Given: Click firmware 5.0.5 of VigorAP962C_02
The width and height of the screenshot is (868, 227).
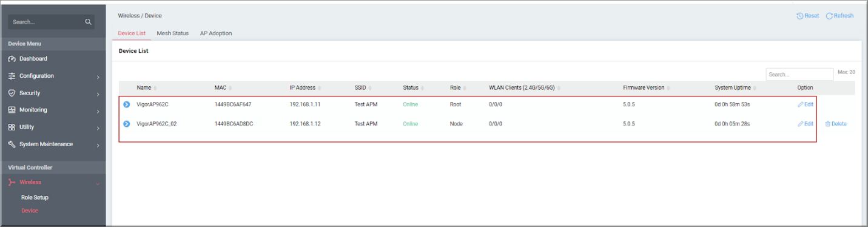Looking at the screenshot, I should pos(629,124).
